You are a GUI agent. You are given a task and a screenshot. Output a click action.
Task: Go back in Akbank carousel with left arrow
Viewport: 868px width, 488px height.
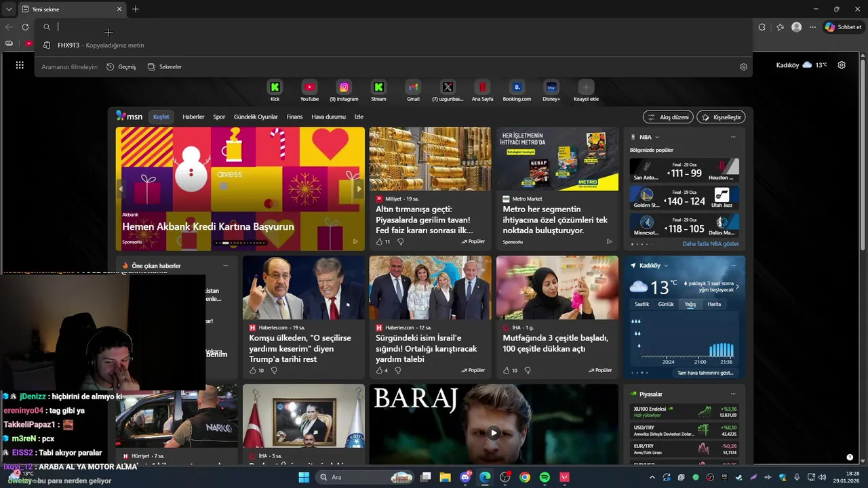pyautogui.click(x=121, y=189)
